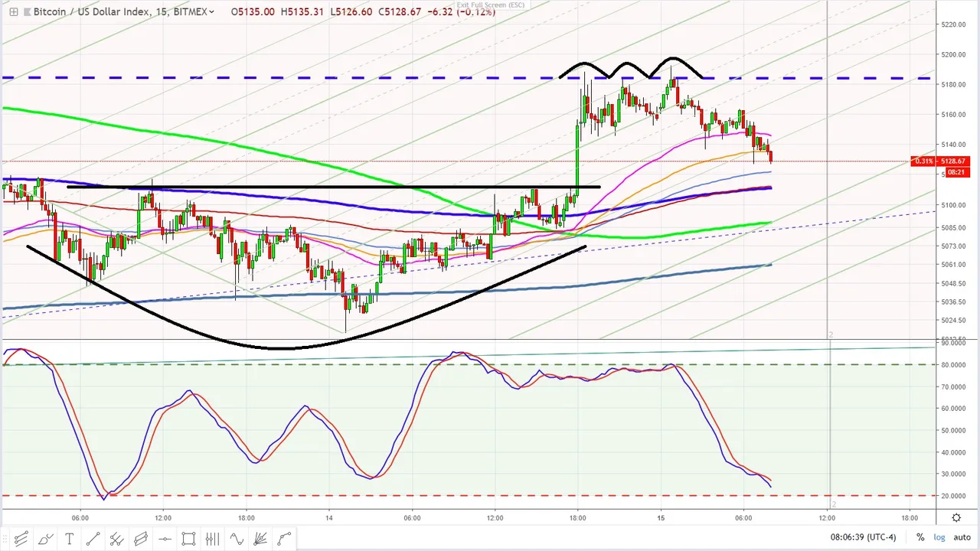Select the Gann fan tool
The height and width of the screenshot is (551, 980).
(260, 539)
